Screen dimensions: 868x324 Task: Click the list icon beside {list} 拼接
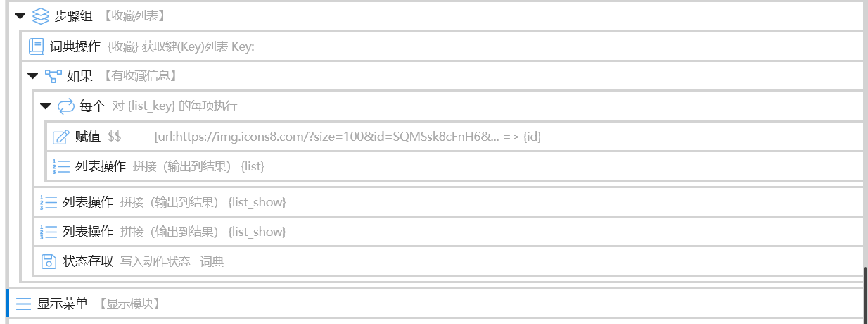point(61,166)
